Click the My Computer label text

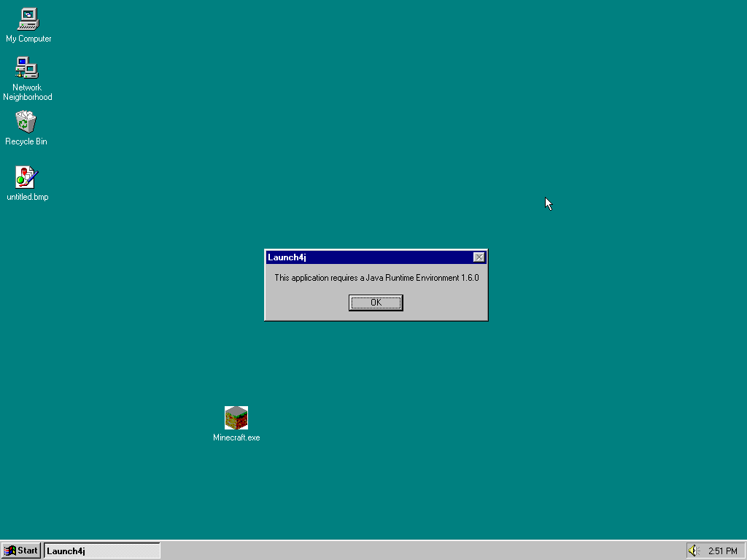coord(28,39)
